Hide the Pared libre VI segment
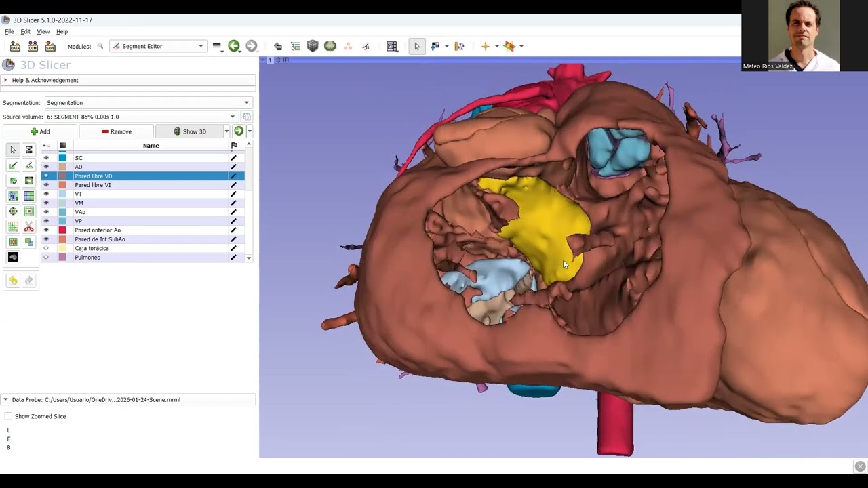868x488 pixels. (x=46, y=185)
